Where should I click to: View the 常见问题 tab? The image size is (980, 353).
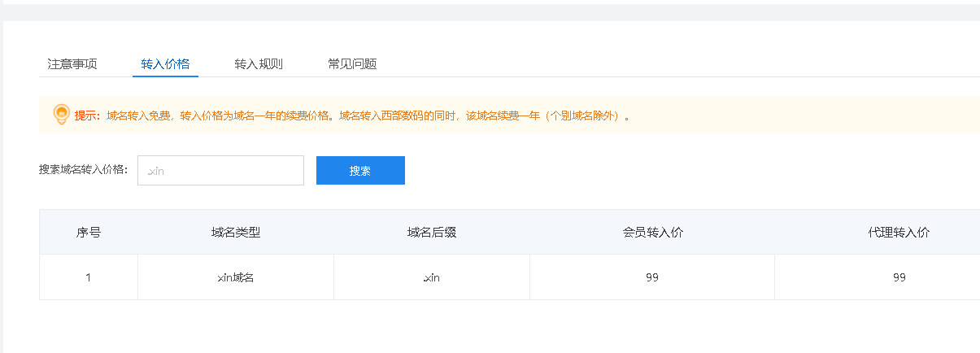352,64
